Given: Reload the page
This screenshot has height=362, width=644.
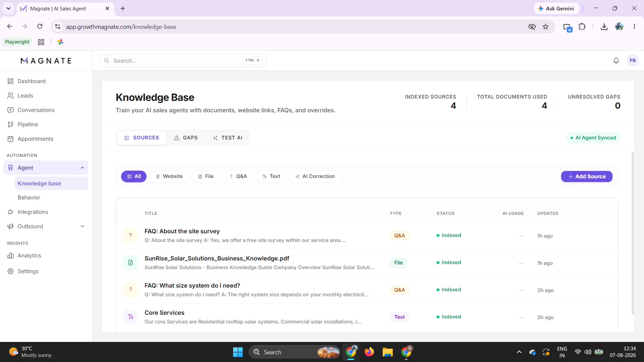Looking at the screenshot, I should click(40, 26).
